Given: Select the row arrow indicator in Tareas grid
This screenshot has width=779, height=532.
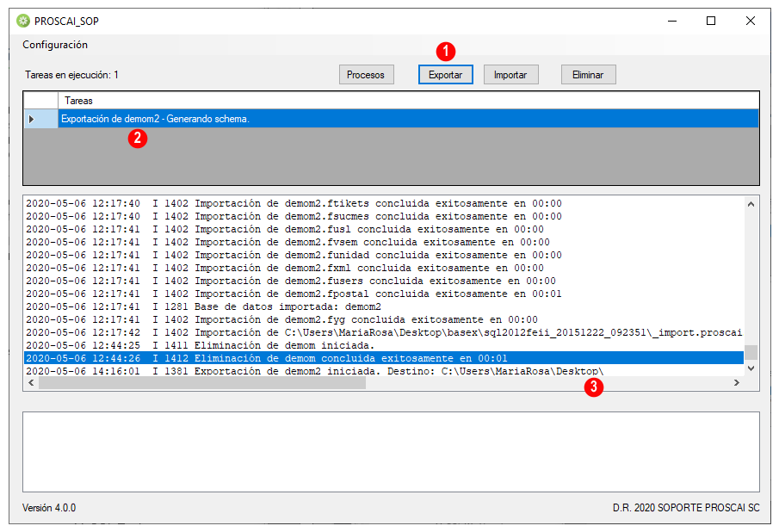Looking at the screenshot, I should pyautogui.click(x=40, y=119).
